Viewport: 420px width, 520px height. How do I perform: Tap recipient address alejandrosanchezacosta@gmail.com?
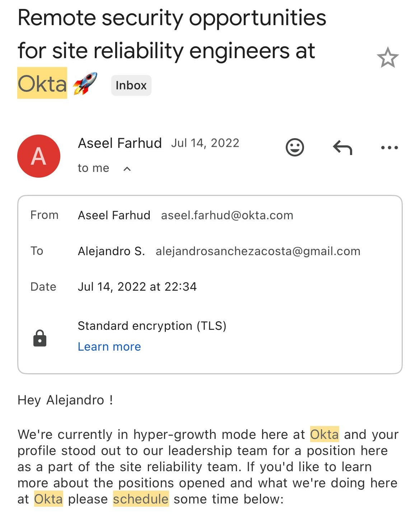coord(258,251)
